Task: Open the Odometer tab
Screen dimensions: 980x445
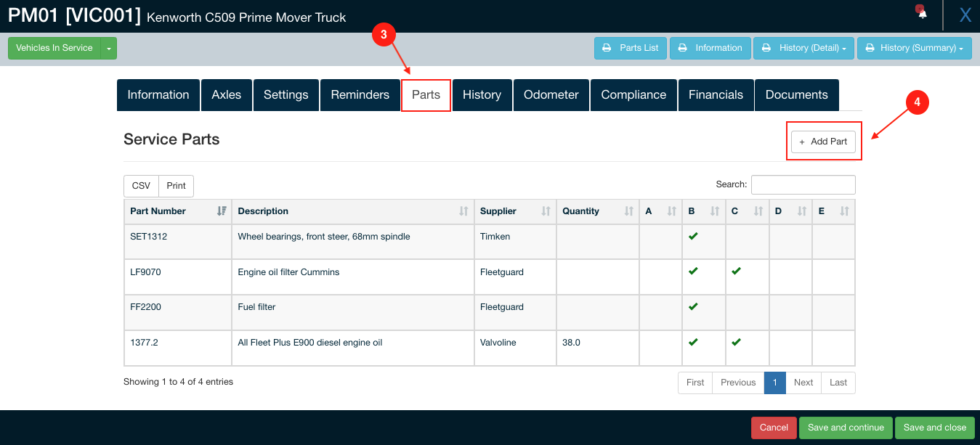Action: 551,95
